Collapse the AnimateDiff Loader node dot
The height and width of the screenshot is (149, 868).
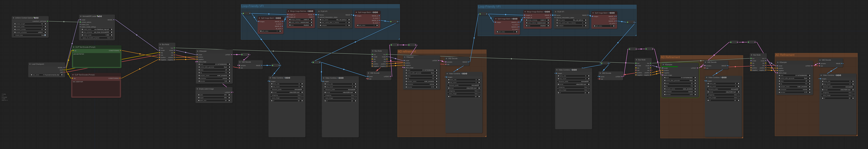click(81, 16)
